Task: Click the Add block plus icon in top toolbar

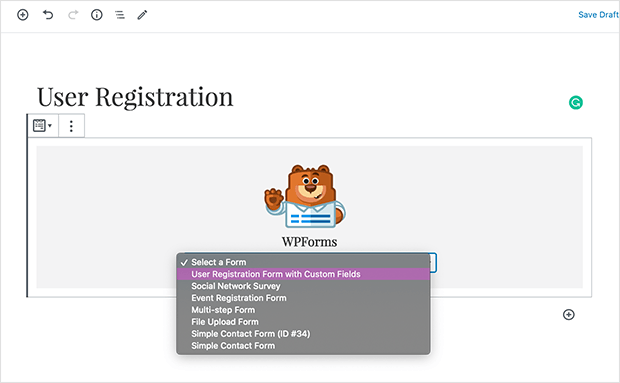Action: pos(23,15)
